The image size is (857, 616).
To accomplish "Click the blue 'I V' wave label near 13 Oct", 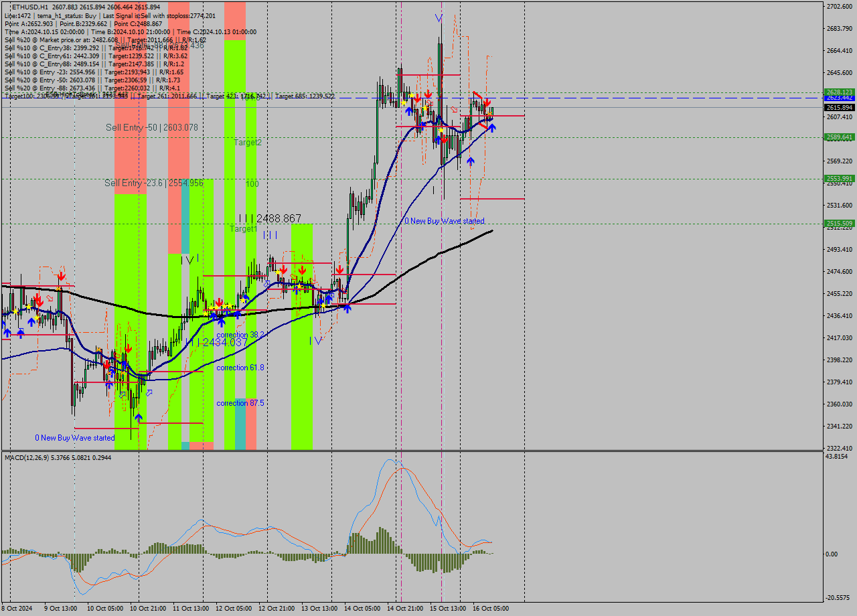I will click(316, 341).
